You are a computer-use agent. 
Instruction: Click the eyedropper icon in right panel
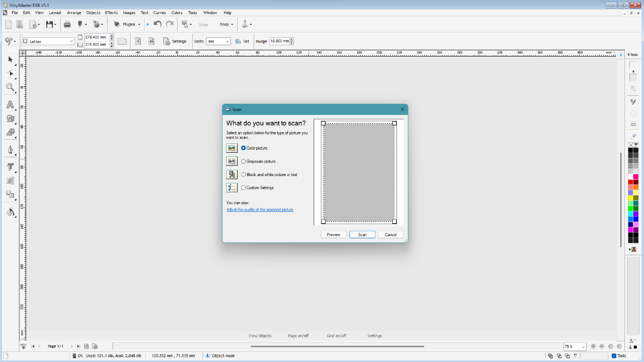click(x=633, y=136)
